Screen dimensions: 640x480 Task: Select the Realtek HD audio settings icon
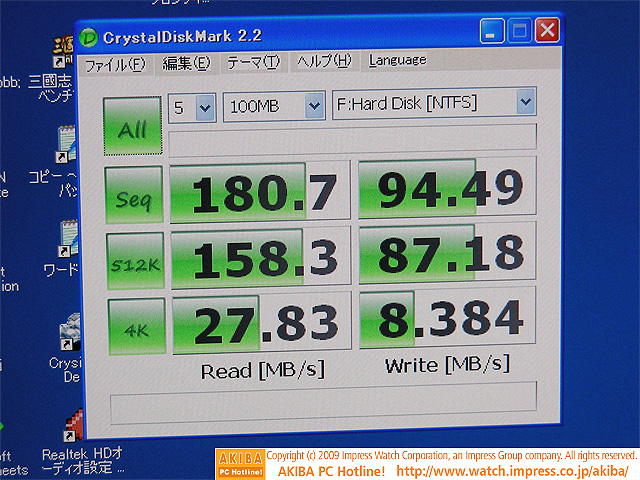72,428
